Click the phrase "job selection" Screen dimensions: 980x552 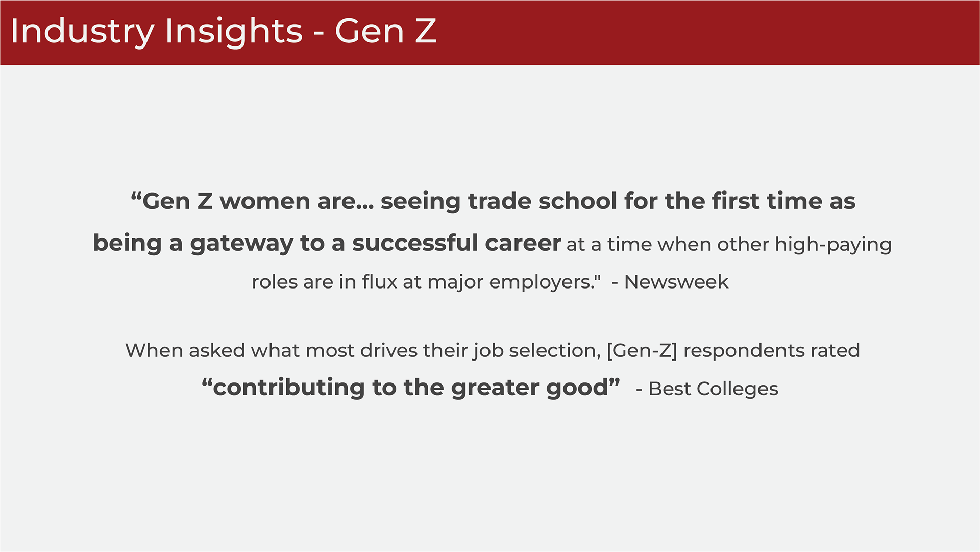click(536, 351)
